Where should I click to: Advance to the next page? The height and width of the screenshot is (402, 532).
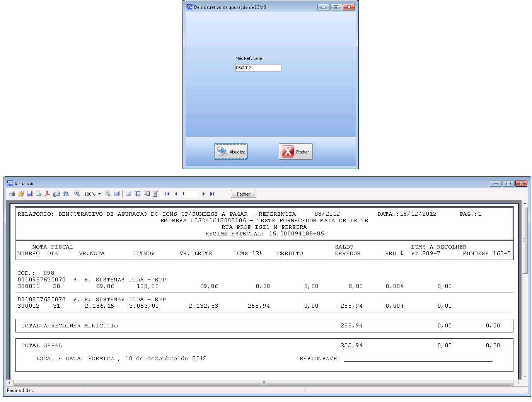[203, 194]
